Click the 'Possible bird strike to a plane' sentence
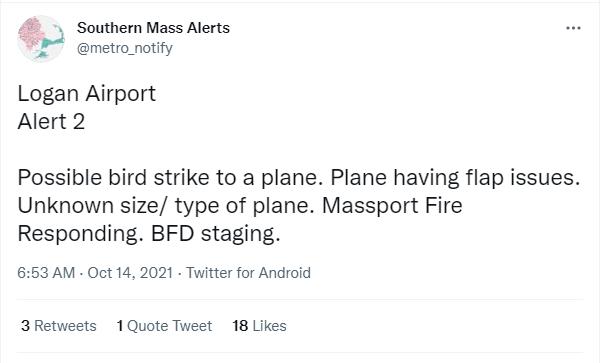This screenshot has width=601, height=363. [x=170, y=178]
